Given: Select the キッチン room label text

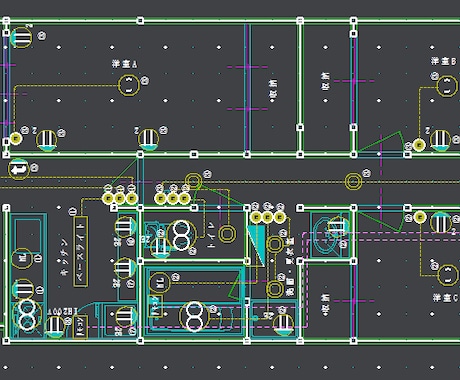Looking at the screenshot, I should 64,257.
